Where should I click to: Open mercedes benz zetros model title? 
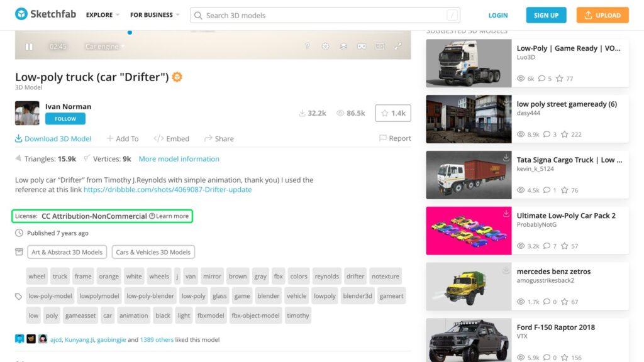553,271
